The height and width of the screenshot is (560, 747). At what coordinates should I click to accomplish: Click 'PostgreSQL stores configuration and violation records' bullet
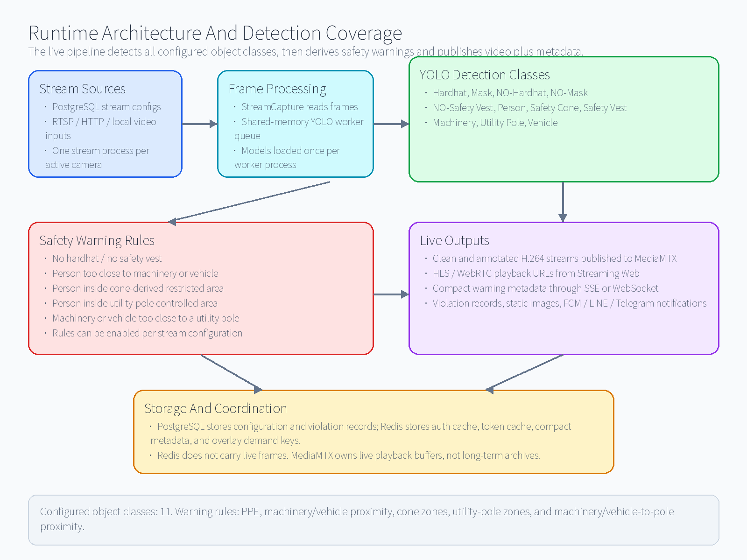coord(360,434)
